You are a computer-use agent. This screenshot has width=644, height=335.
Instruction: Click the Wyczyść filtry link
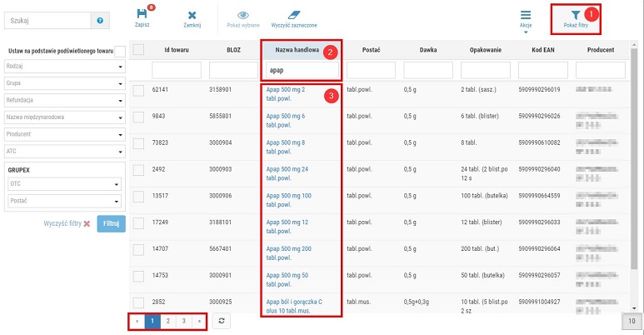(62, 224)
